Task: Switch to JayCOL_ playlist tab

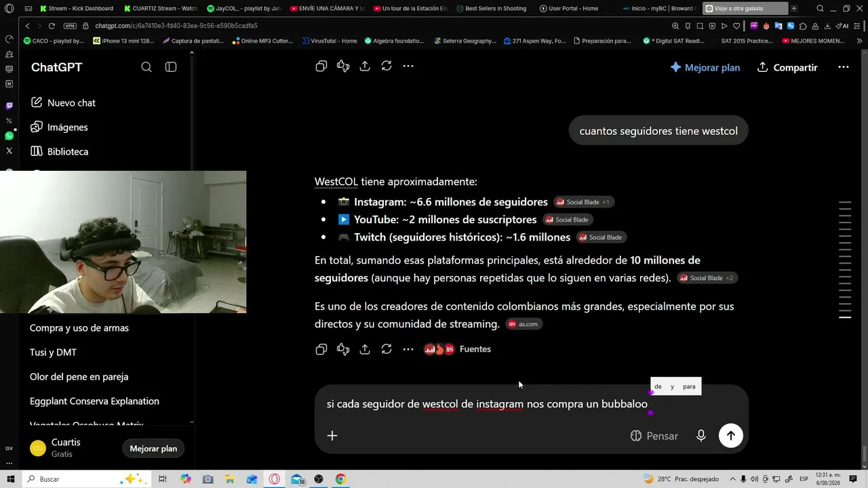Action: pos(243,9)
